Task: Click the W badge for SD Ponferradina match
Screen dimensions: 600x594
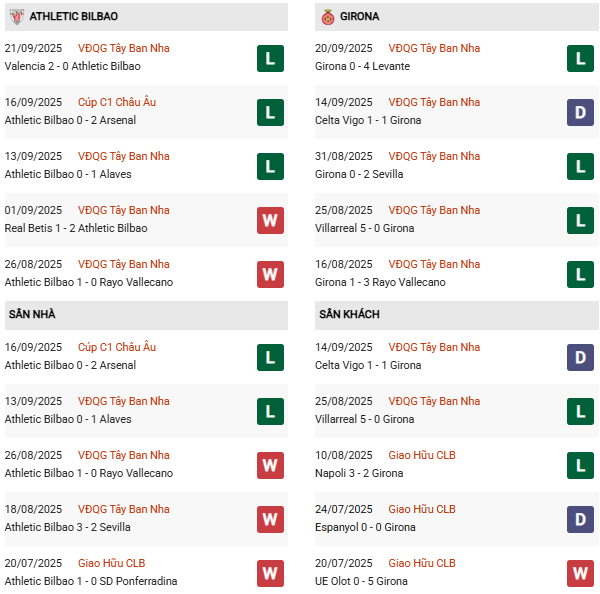Action: pos(270,573)
